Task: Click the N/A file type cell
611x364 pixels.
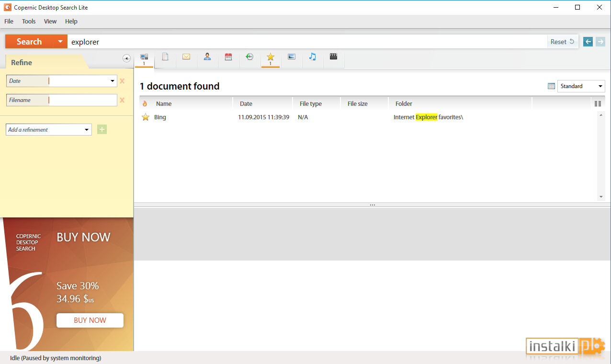Action: point(303,117)
